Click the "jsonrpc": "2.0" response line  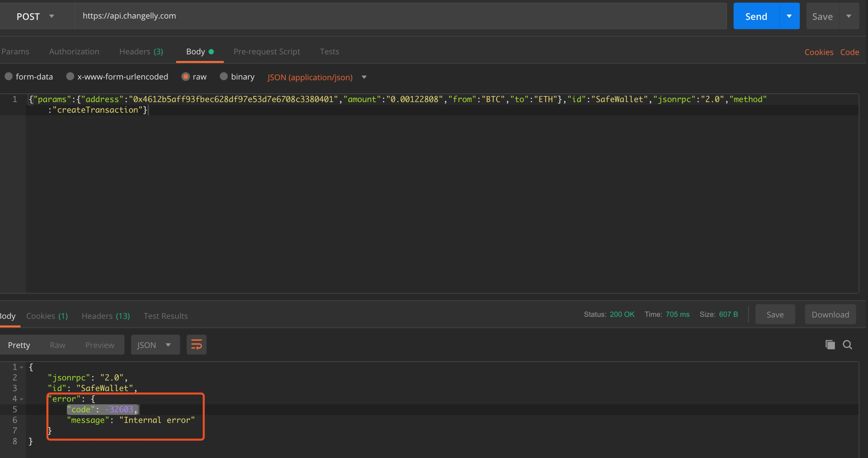(88, 377)
